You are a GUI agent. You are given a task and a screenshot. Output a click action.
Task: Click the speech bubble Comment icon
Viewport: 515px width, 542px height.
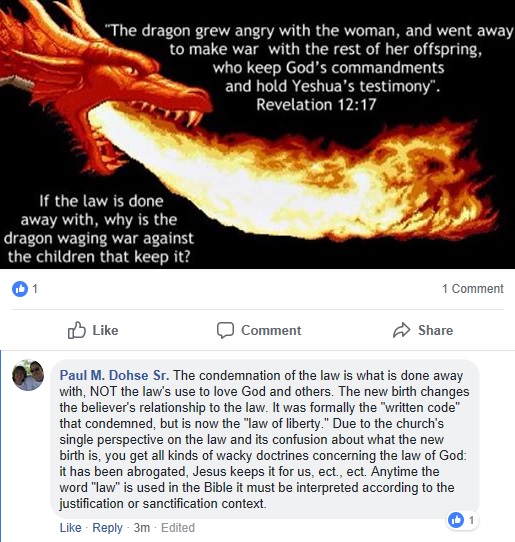225,330
